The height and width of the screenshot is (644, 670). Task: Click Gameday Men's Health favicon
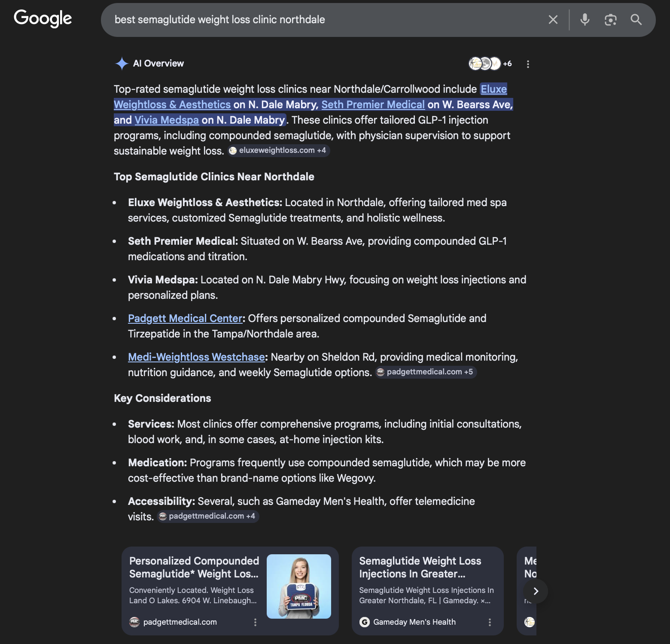[x=365, y=622]
